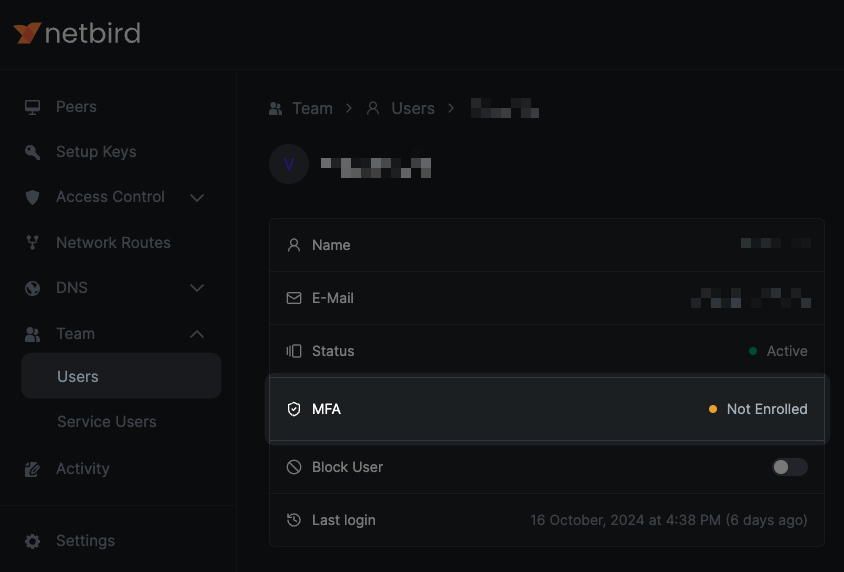Click the Peers monitor icon
844x572 pixels.
33,107
